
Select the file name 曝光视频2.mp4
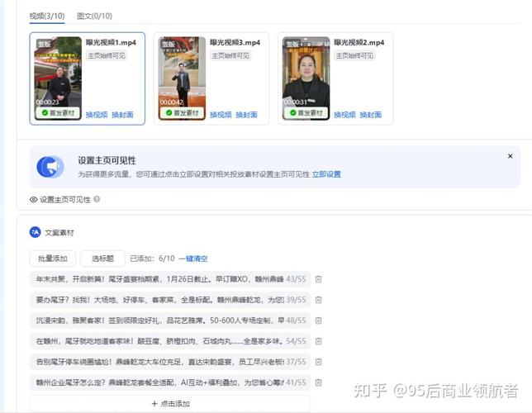click(359, 42)
